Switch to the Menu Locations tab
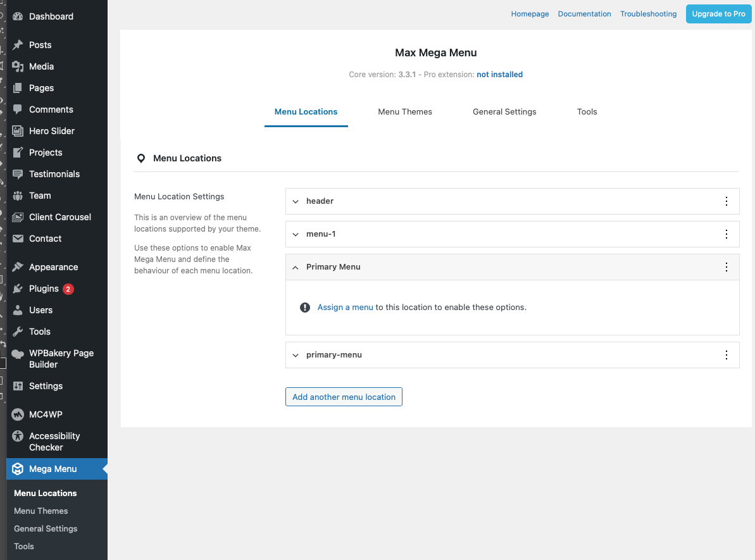 [x=306, y=112]
